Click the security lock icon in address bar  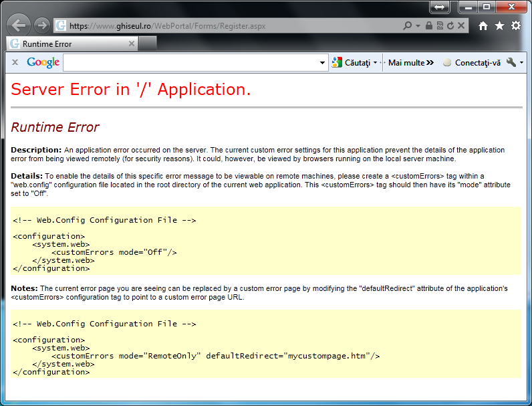tap(428, 25)
